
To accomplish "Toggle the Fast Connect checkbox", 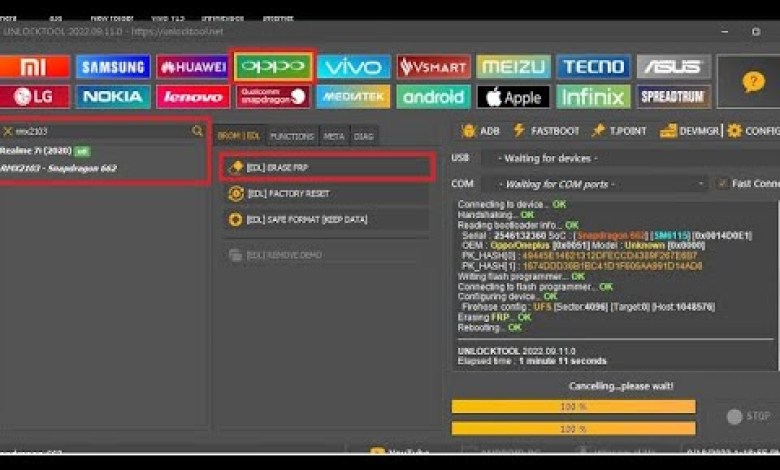I will [x=723, y=183].
